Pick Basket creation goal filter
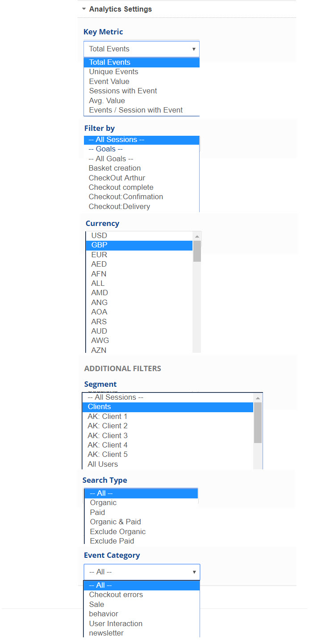 point(115,168)
